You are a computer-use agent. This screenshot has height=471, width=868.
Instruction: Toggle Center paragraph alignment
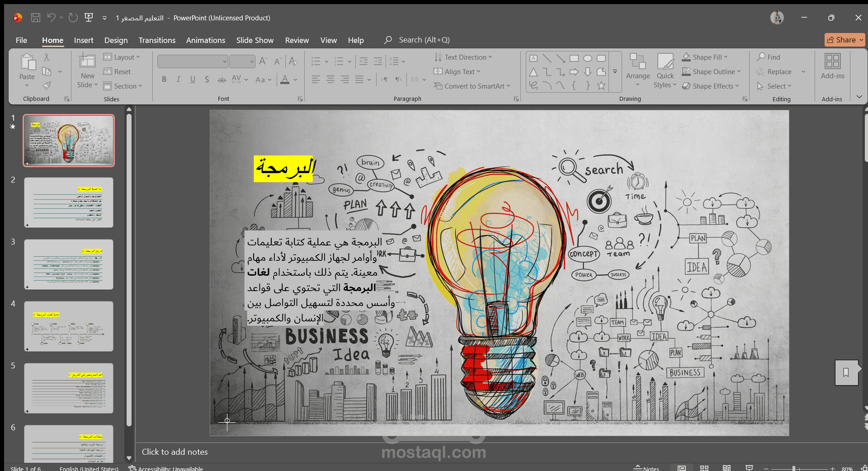[330, 80]
